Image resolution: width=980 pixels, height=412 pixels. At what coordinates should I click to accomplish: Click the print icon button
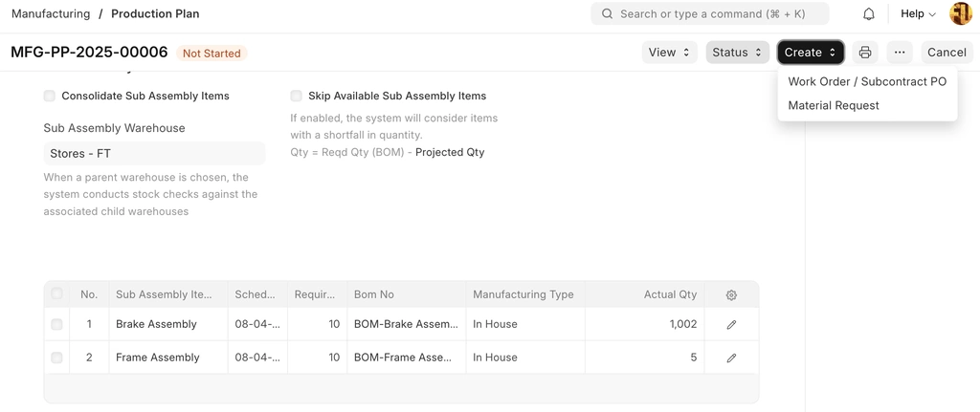coord(865,53)
